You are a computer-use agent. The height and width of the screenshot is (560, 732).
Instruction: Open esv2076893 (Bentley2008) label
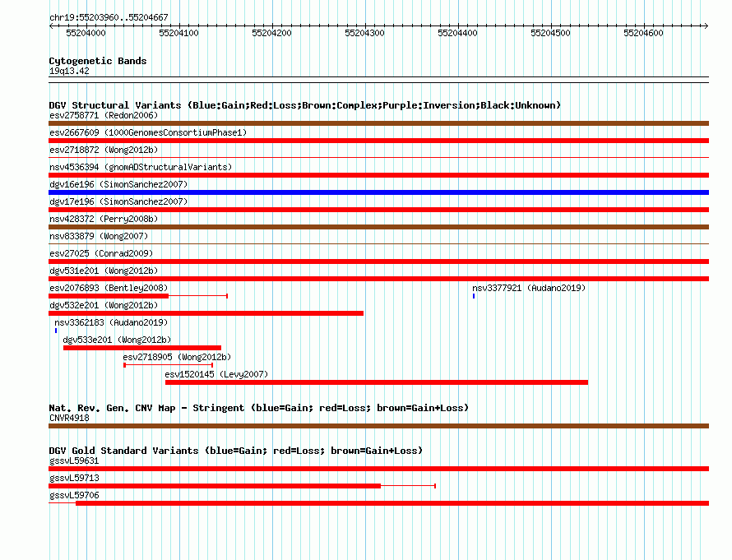tap(109, 288)
